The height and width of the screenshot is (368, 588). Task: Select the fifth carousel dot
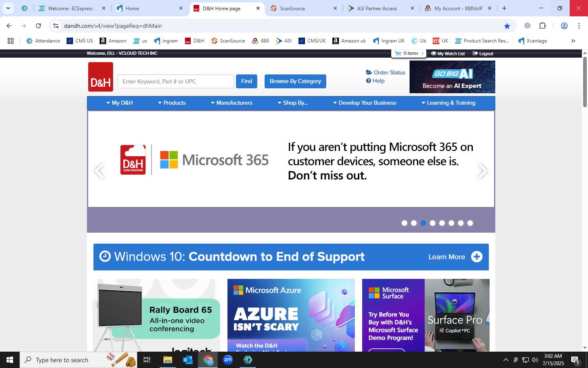(442, 223)
